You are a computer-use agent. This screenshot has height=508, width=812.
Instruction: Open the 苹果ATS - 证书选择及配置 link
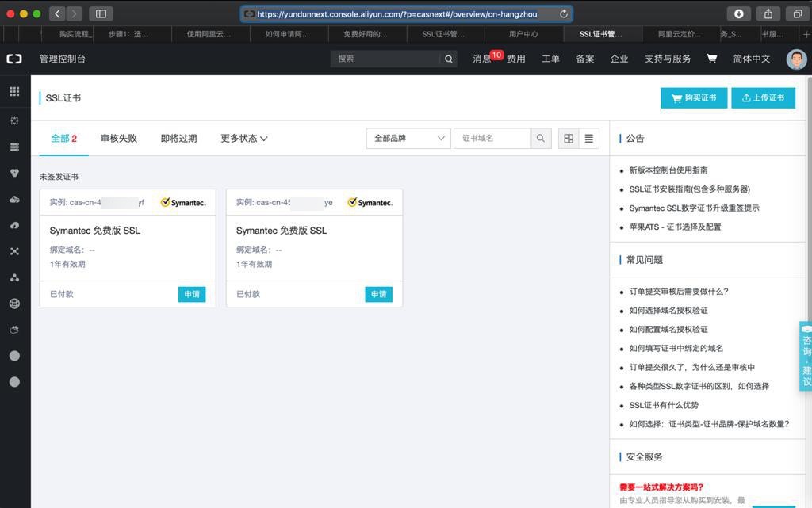click(x=675, y=227)
